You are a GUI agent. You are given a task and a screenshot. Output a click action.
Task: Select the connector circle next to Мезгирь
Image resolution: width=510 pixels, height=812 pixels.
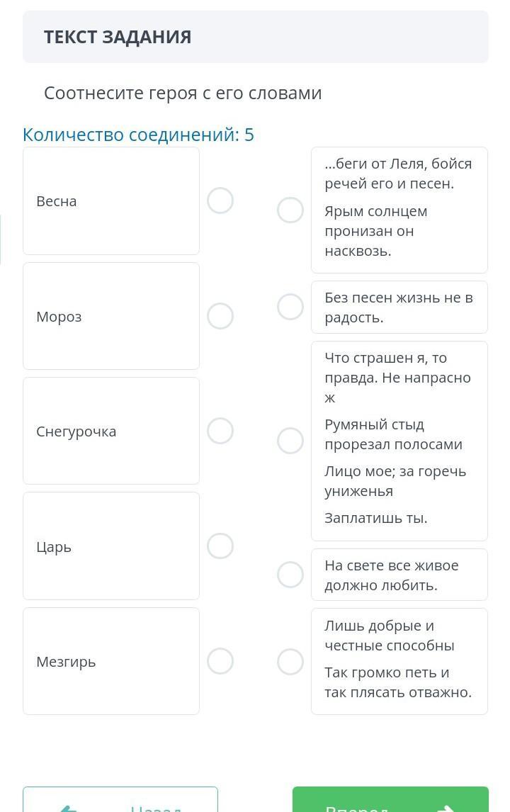220,661
